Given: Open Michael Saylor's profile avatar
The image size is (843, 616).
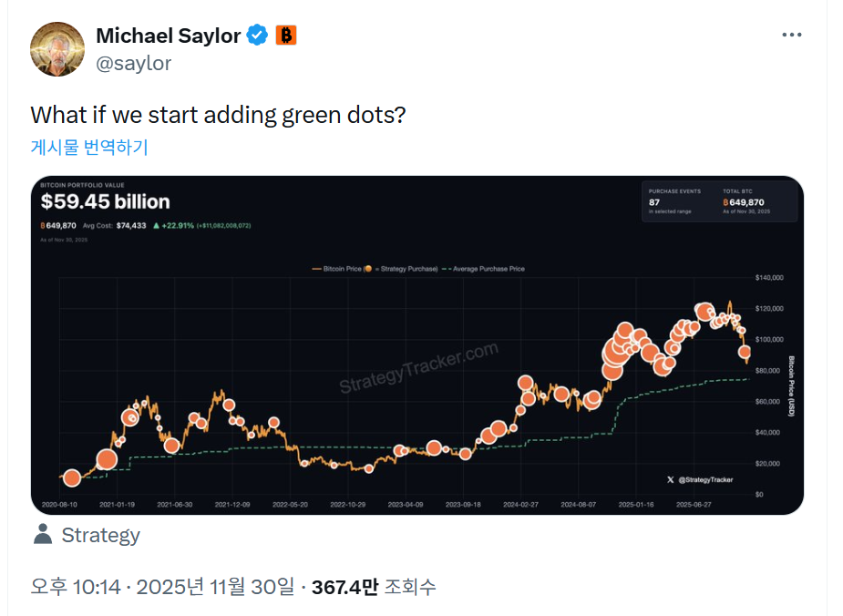Looking at the screenshot, I should (57, 49).
